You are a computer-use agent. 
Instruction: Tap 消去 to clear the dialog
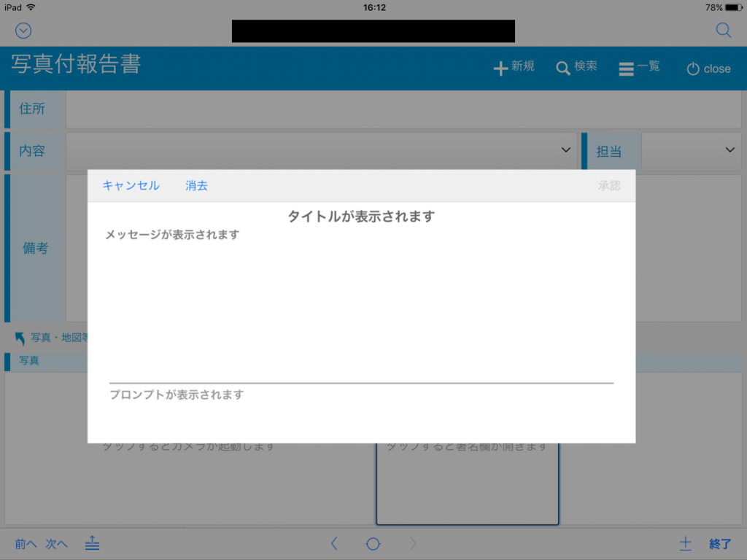[196, 186]
